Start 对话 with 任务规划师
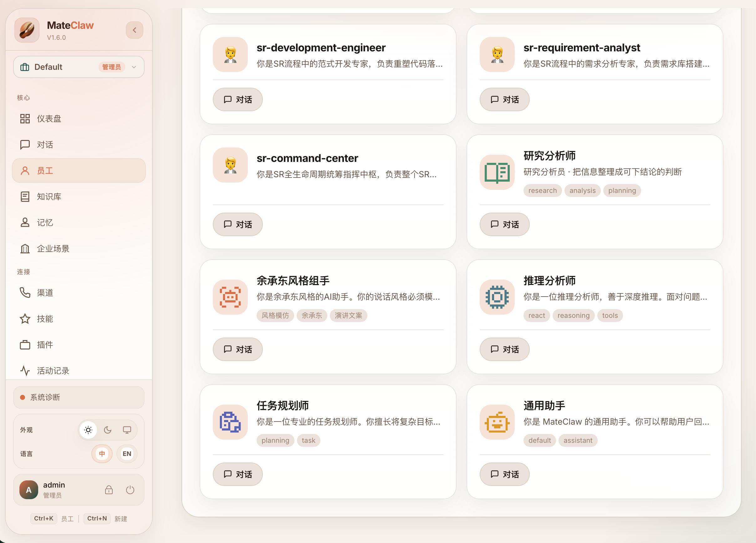 tap(238, 474)
